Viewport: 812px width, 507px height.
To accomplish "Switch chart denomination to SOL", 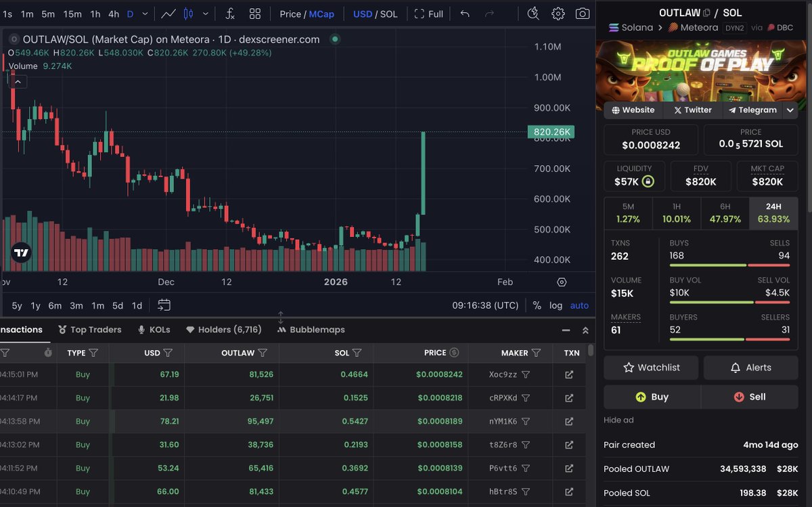I will [x=388, y=14].
